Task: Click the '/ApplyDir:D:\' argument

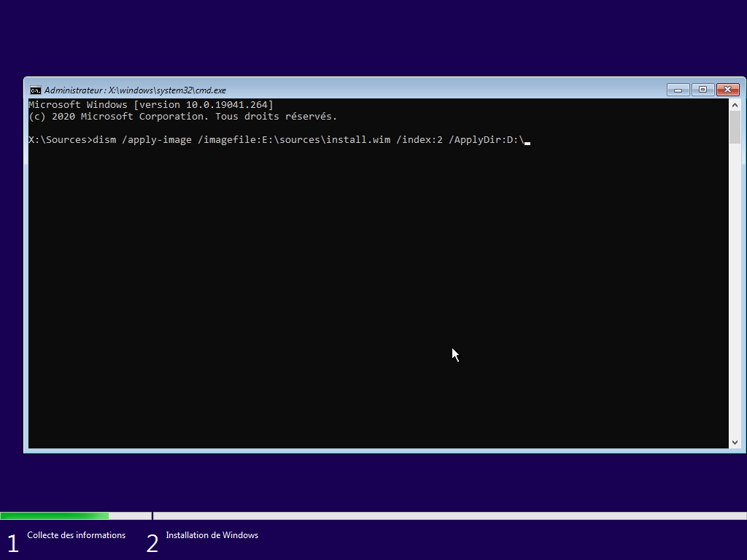Action: (487, 140)
